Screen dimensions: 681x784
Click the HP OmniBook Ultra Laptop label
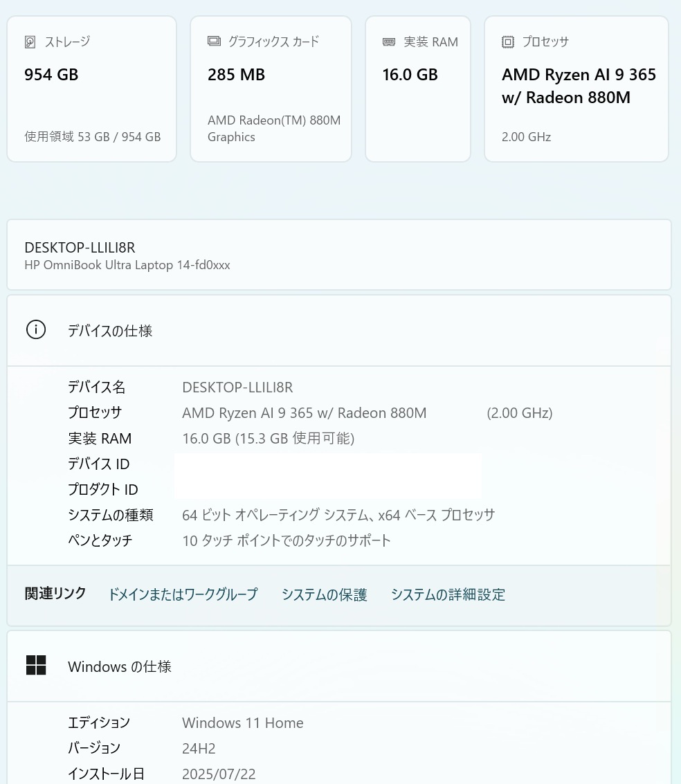click(127, 264)
